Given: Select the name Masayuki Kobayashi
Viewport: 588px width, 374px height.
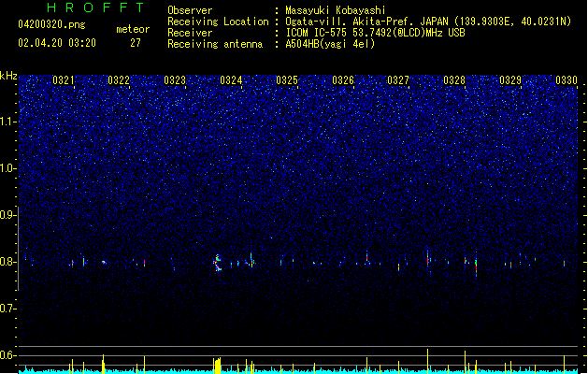Looking at the screenshot, I should coord(336,10).
